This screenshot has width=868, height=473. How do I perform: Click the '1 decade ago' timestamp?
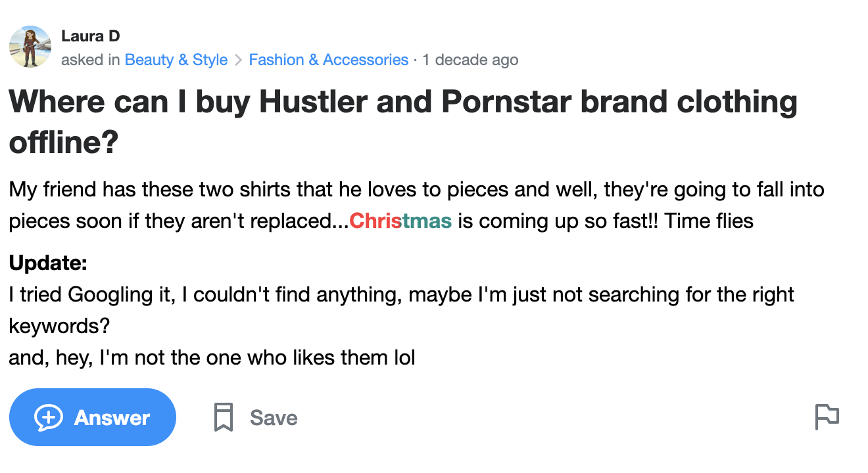point(470,60)
